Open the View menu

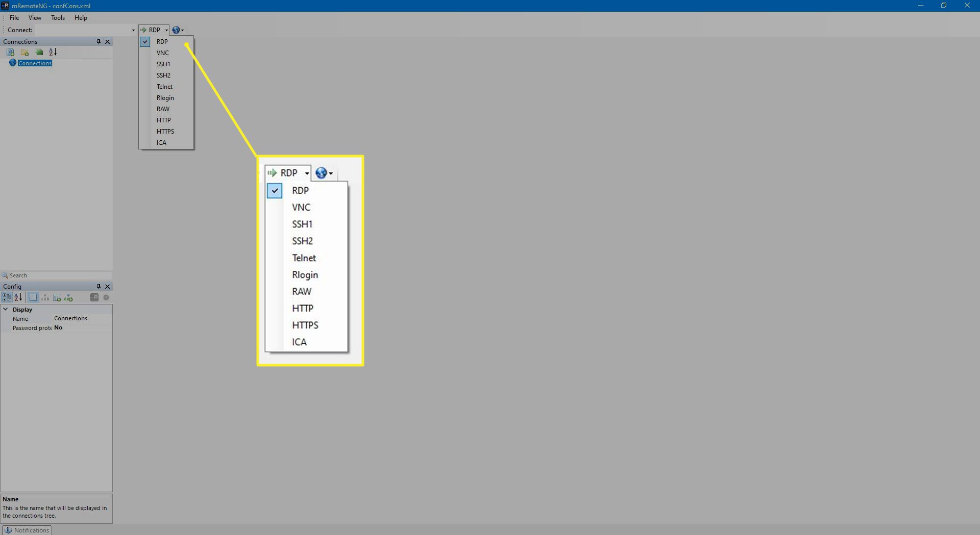(35, 18)
